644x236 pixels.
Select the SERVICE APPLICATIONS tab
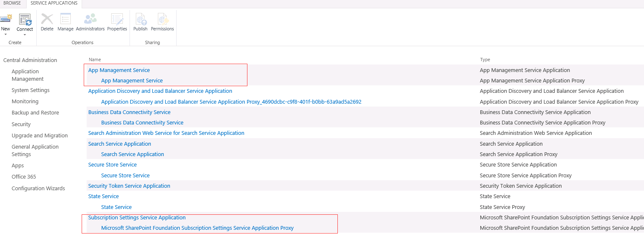click(x=54, y=3)
